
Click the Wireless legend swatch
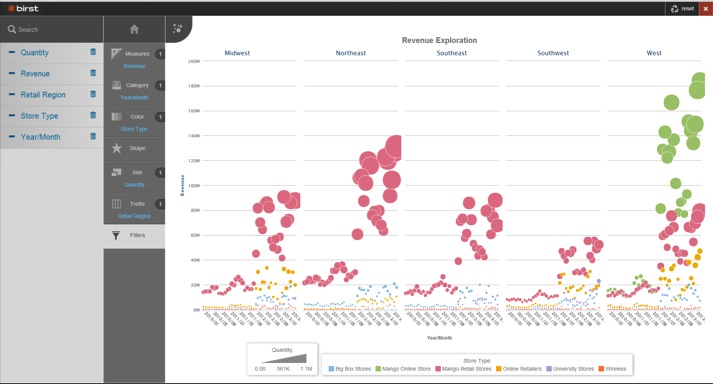(x=601, y=369)
